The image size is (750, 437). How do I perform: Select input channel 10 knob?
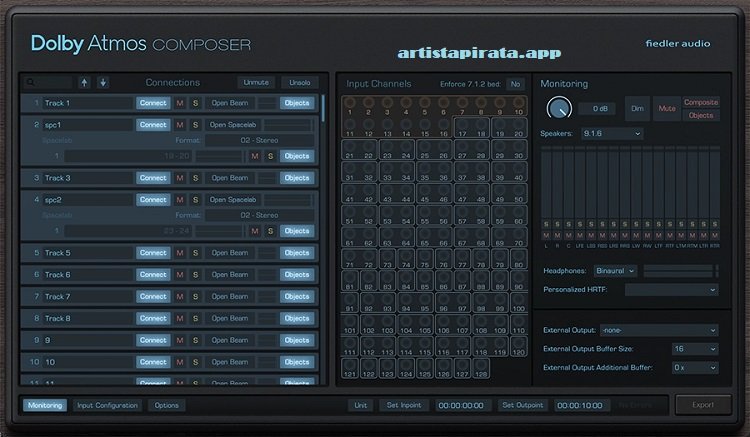coord(519,102)
